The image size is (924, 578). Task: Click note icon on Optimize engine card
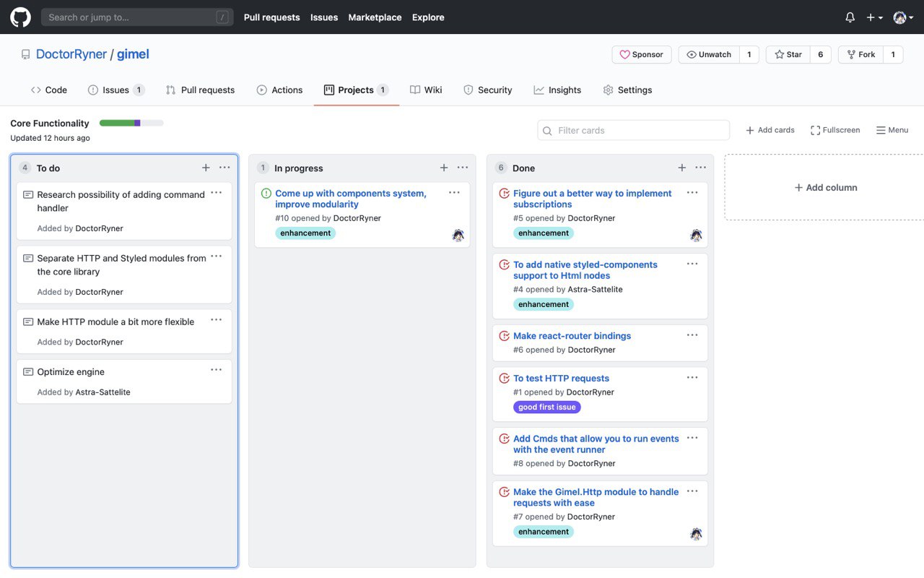(x=28, y=372)
